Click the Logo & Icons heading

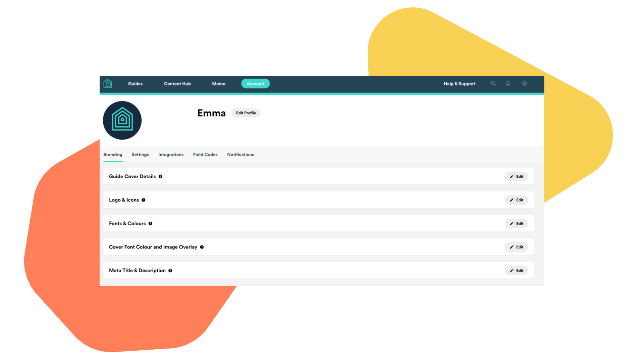(124, 200)
